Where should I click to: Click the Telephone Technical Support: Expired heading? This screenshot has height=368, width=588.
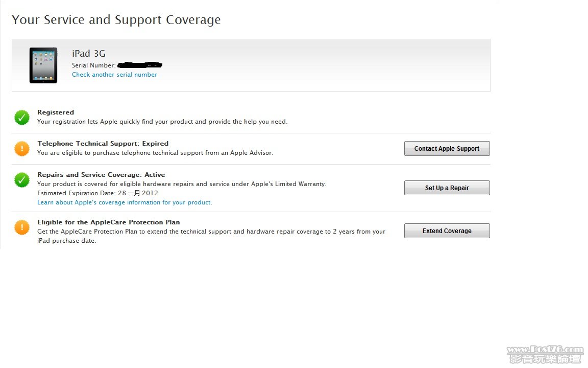103,144
